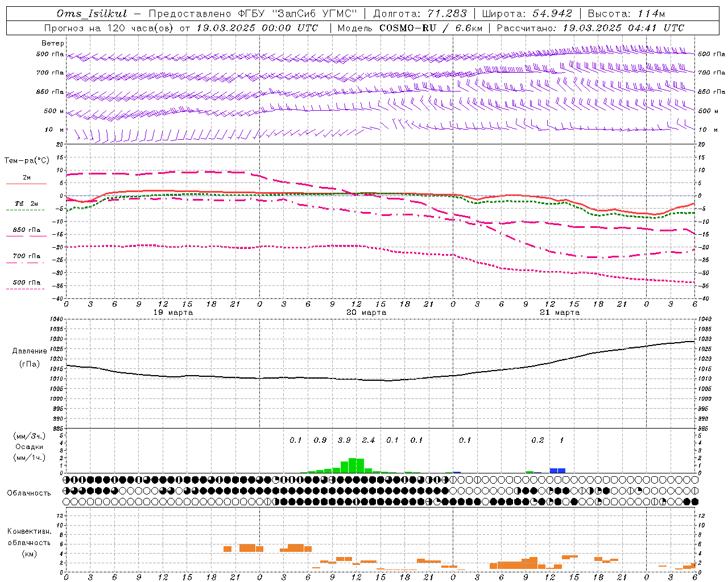Image resolution: width=728 pixels, height=582 pixels.
Task: Click the 'Осадки' precipitation label
Action: pos(30,447)
